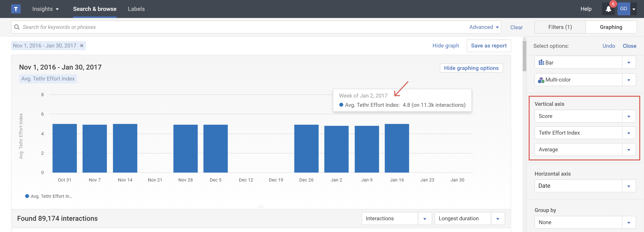The image size is (644, 232).
Task: Remove the date range filter chip
Action: (x=82, y=46)
